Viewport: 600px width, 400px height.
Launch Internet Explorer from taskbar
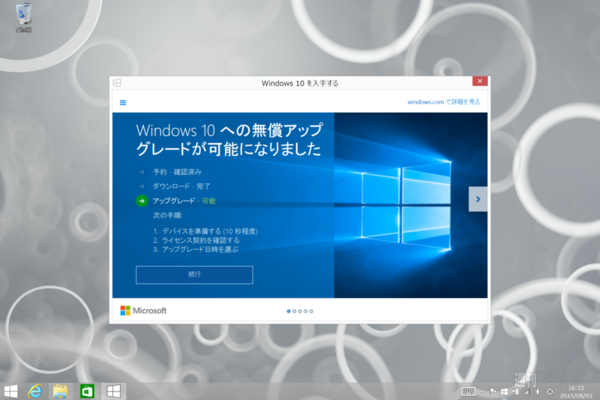pos(35,391)
